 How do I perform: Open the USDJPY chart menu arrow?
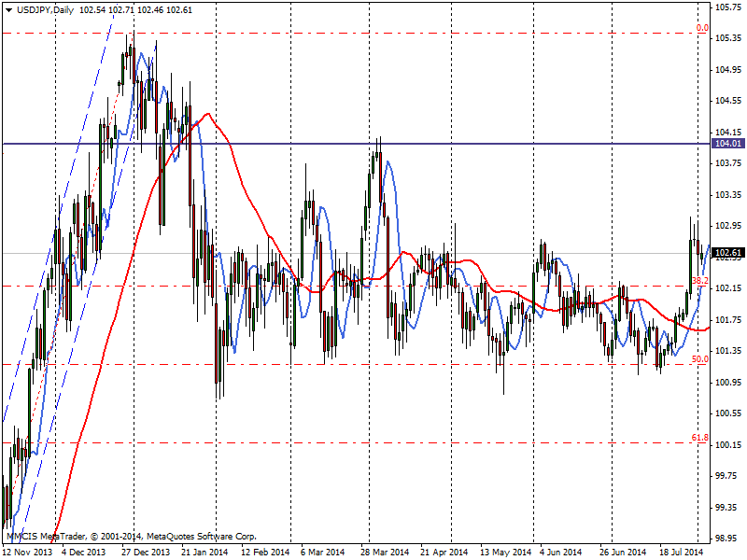[x=8, y=10]
